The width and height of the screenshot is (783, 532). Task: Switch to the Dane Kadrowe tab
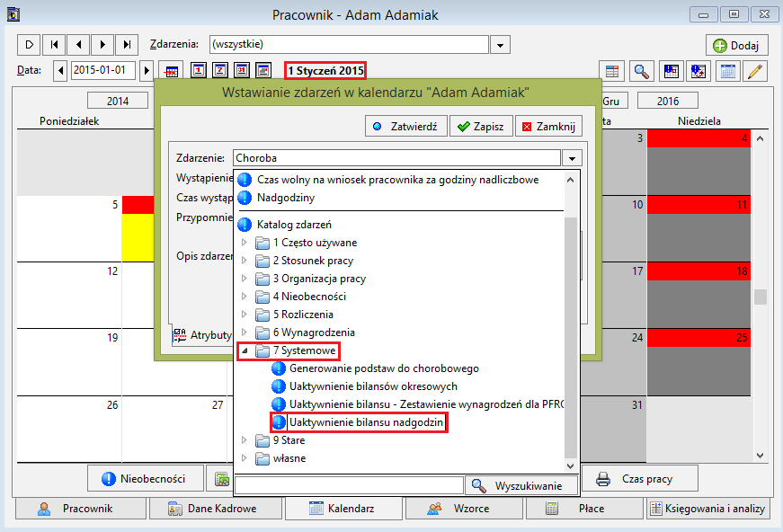point(215,509)
